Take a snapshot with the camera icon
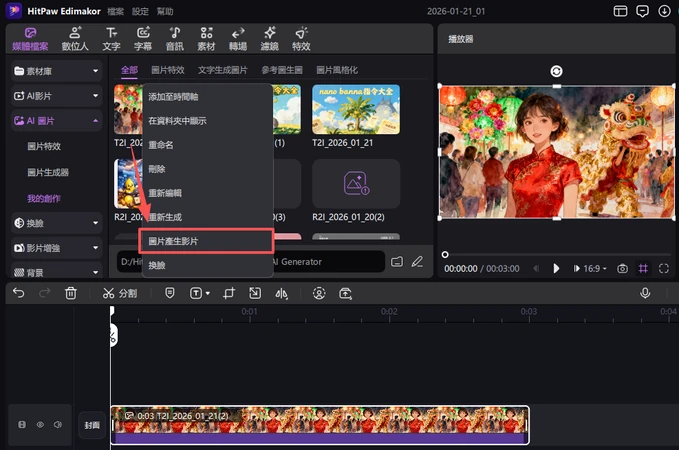The height and width of the screenshot is (450, 679). pyautogui.click(x=622, y=269)
